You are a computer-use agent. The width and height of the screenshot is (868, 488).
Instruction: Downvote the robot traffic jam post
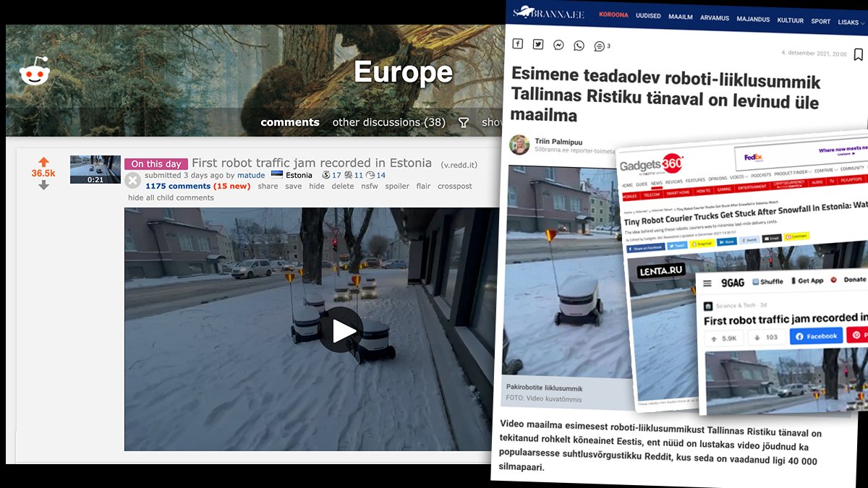[x=43, y=185]
